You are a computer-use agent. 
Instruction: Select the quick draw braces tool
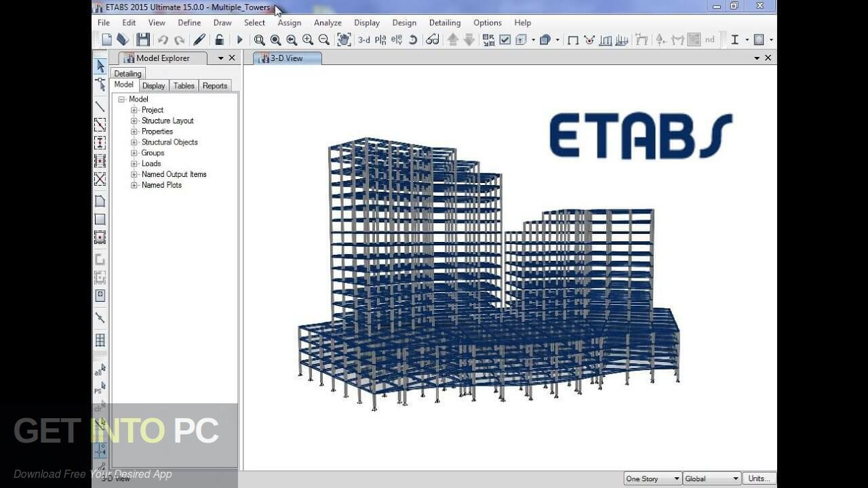point(100,180)
